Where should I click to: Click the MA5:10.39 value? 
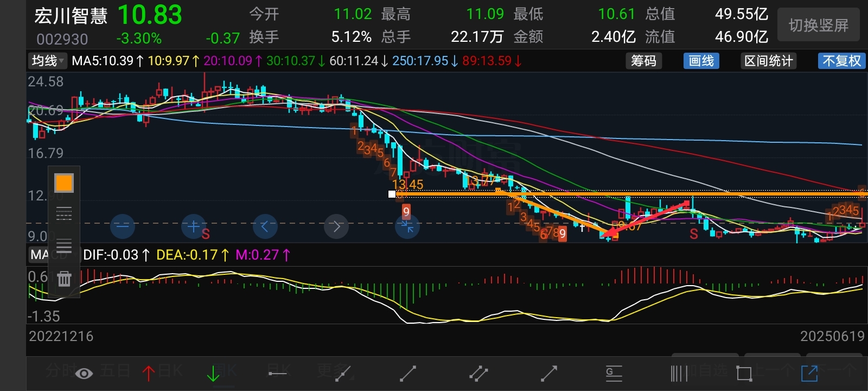pos(108,61)
